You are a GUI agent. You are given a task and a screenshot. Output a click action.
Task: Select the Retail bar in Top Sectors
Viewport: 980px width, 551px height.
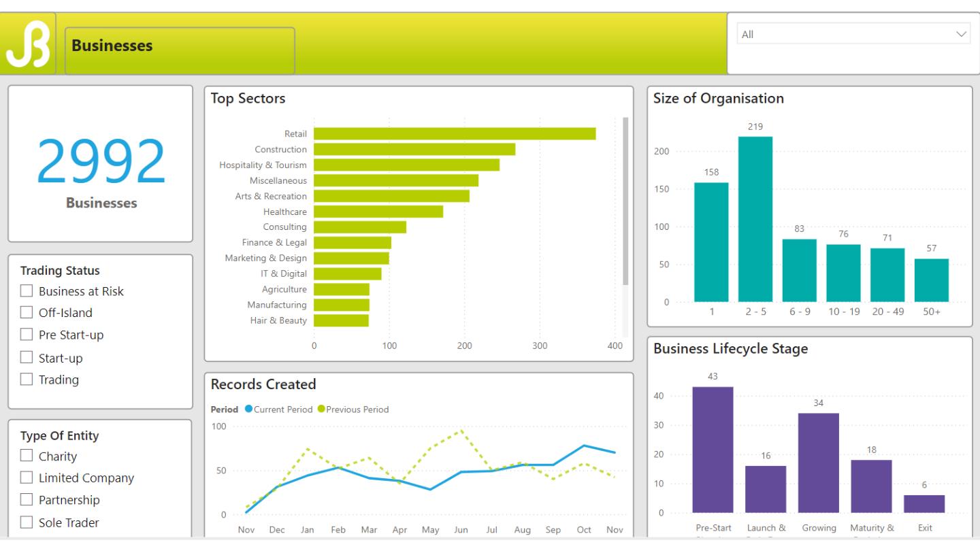pyautogui.click(x=454, y=134)
